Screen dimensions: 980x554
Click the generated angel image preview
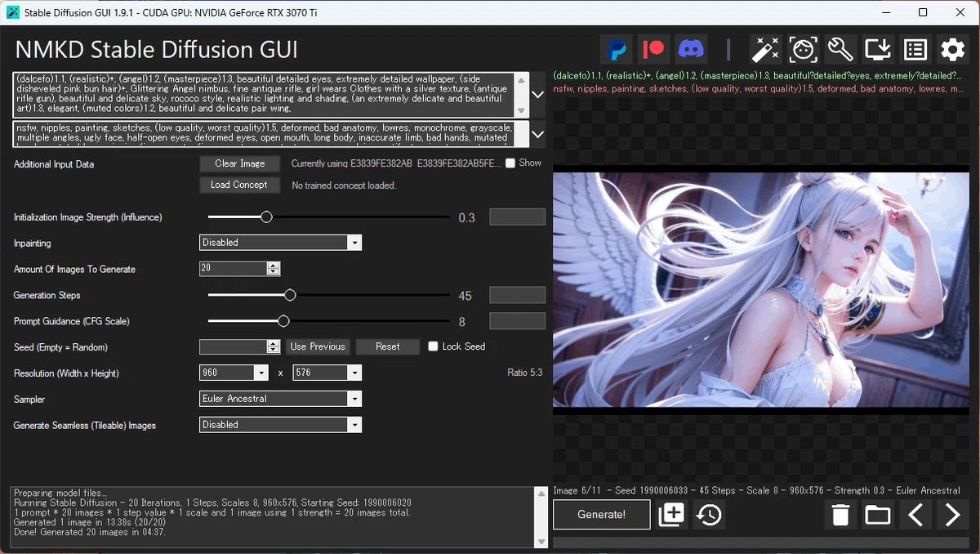(x=761, y=290)
